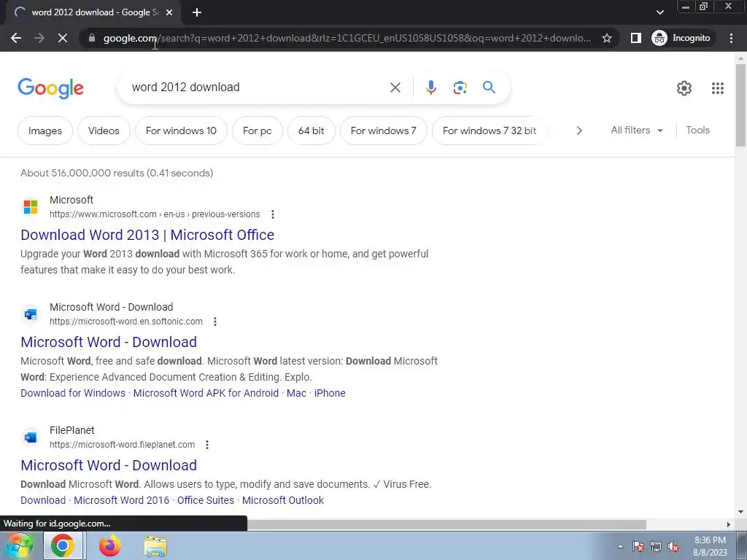Open the side panel icon
The height and width of the screenshot is (560, 747).
point(635,38)
